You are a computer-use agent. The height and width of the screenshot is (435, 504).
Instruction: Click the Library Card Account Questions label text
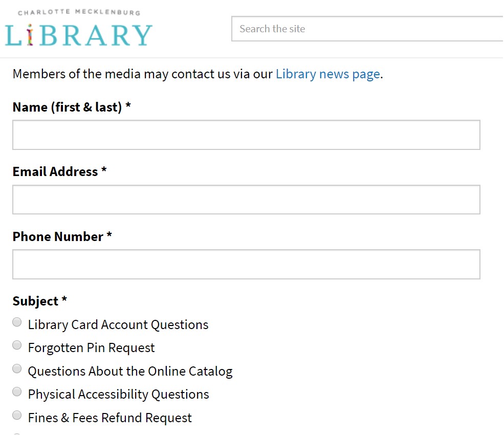point(118,325)
